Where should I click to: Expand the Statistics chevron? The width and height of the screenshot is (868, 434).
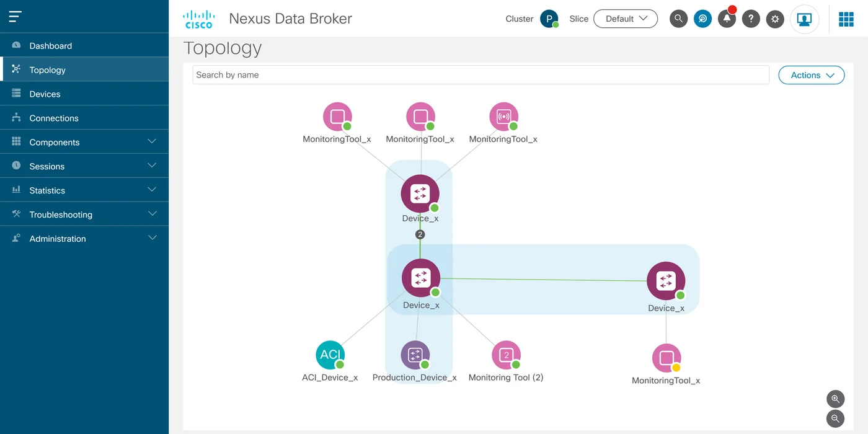coord(152,190)
